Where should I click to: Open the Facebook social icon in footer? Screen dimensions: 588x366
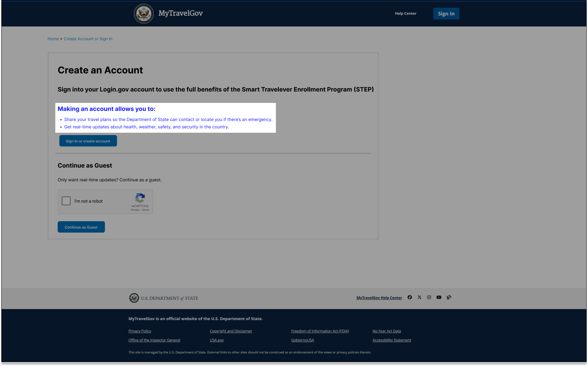click(x=410, y=297)
